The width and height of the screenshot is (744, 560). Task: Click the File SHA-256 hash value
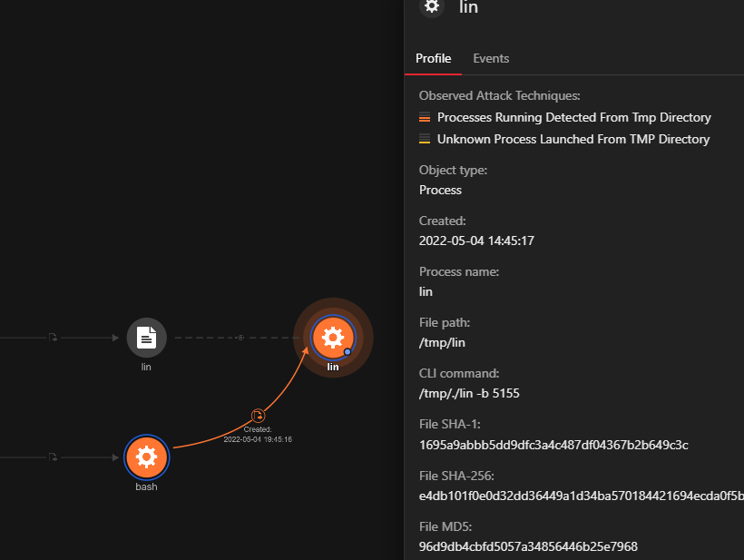point(581,496)
